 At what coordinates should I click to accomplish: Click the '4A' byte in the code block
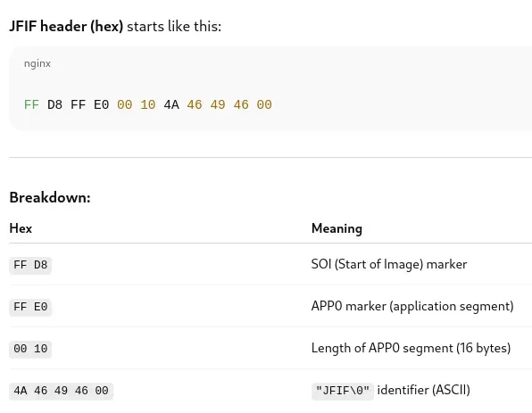[x=171, y=104]
